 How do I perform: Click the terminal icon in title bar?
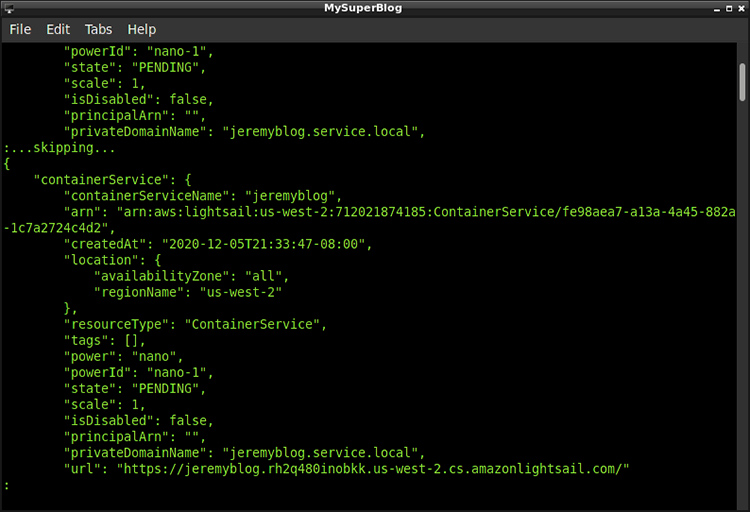[x=9, y=8]
